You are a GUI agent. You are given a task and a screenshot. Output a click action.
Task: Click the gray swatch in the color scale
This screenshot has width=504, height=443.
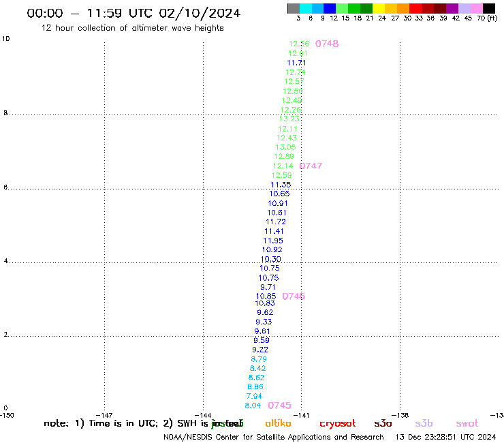(x=294, y=8)
